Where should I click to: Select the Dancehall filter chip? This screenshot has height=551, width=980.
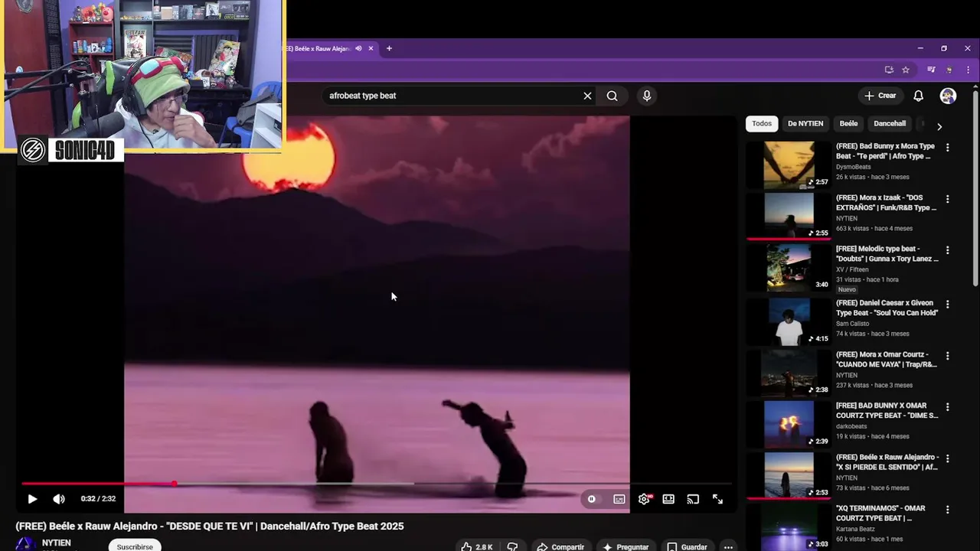(890, 123)
